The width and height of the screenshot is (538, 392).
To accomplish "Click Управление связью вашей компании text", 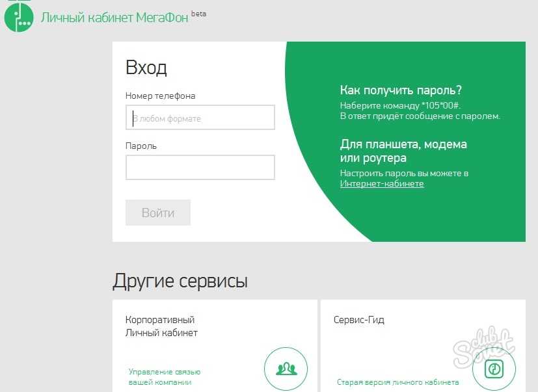I will pos(165,377).
